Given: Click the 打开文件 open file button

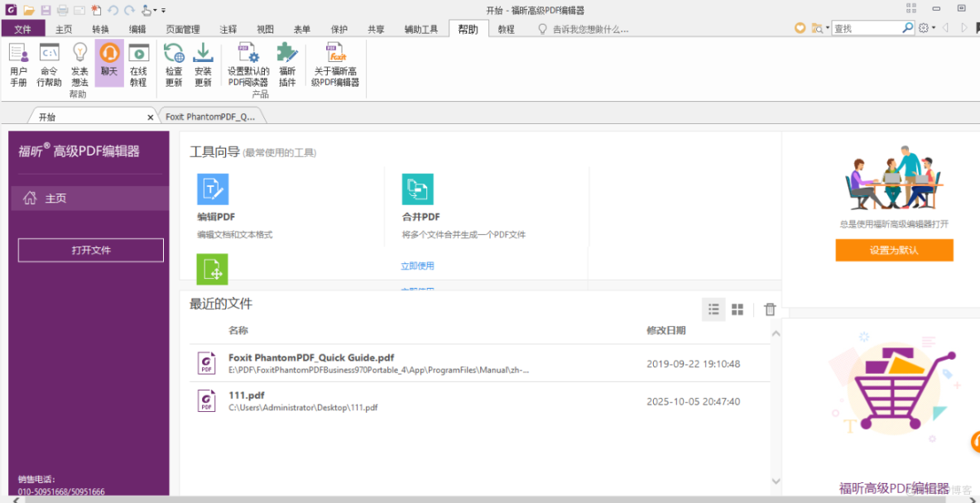Looking at the screenshot, I should pos(89,250).
